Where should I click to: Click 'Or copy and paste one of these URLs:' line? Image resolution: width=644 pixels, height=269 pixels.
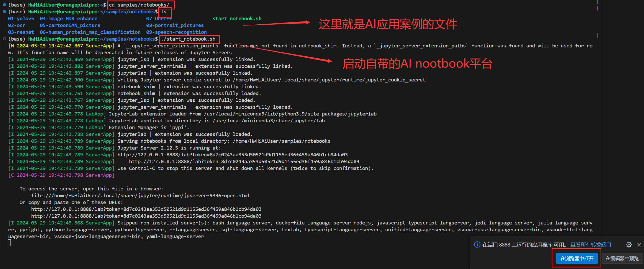click(71, 202)
